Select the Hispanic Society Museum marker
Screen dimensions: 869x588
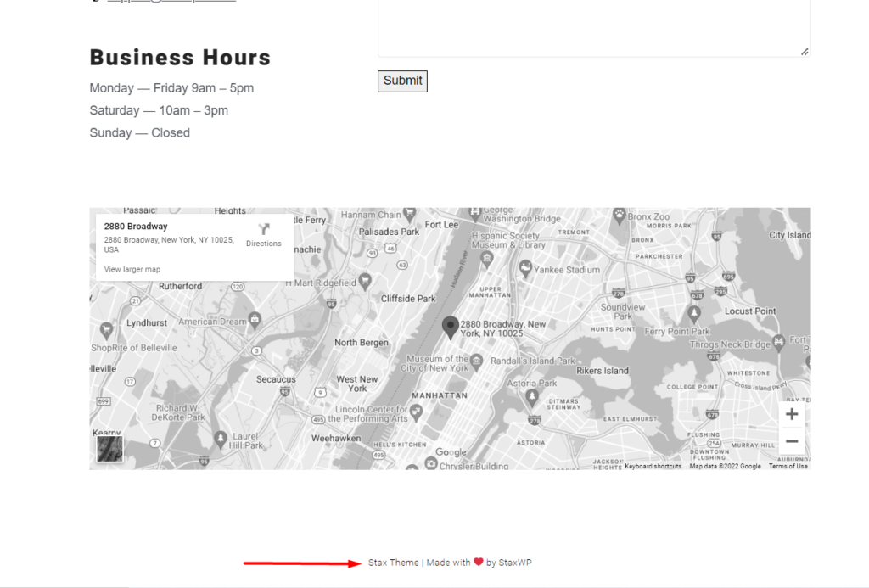[x=486, y=258]
